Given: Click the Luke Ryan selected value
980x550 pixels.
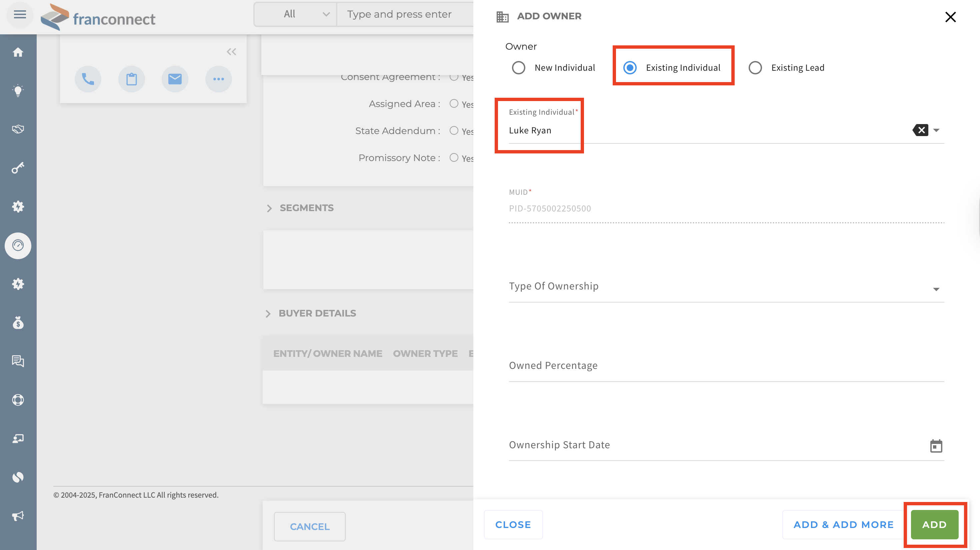Looking at the screenshot, I should pyautogui.click(x=530, y=130).
